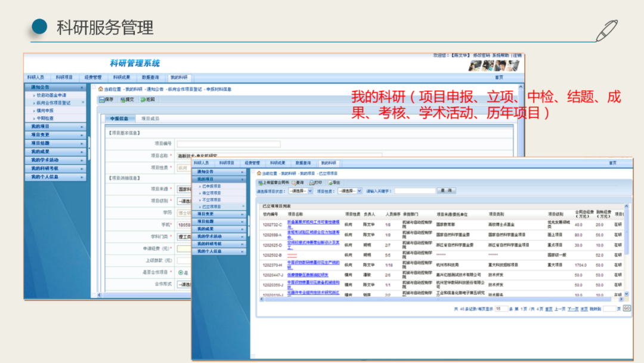Screen dimensions: 644x363
Task: Select 已立项项目 in front window sidebar
Action: tap(212, 207)
